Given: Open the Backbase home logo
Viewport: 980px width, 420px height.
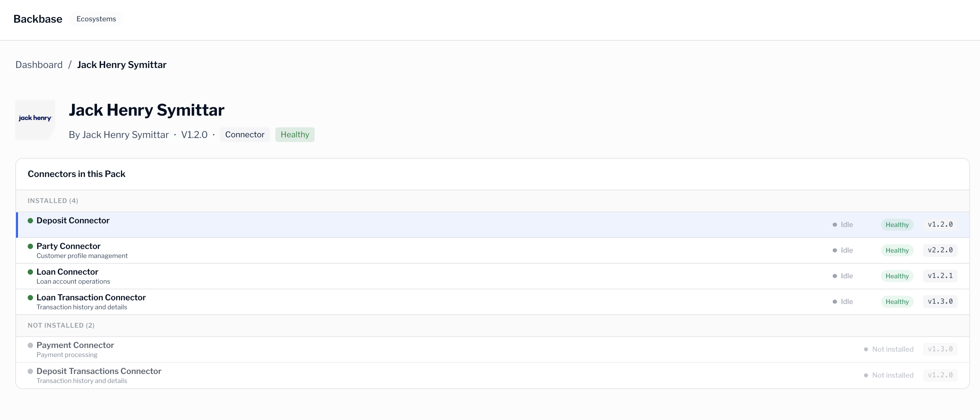Looking at the screenshot, I should pyautogui.click(x=38, y=19).
